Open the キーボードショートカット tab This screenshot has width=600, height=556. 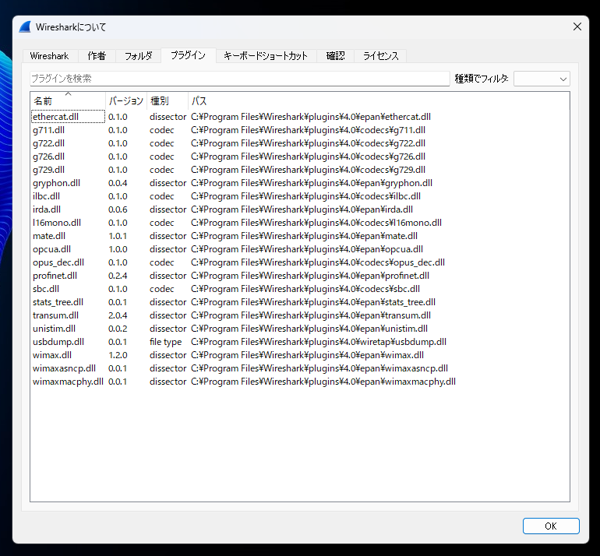(x=266, y=56)
